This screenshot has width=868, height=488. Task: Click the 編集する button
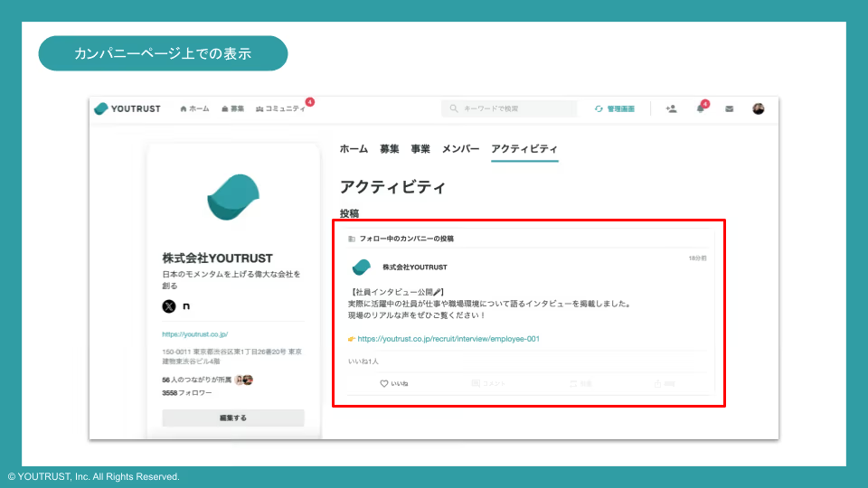tap(233, 418)
